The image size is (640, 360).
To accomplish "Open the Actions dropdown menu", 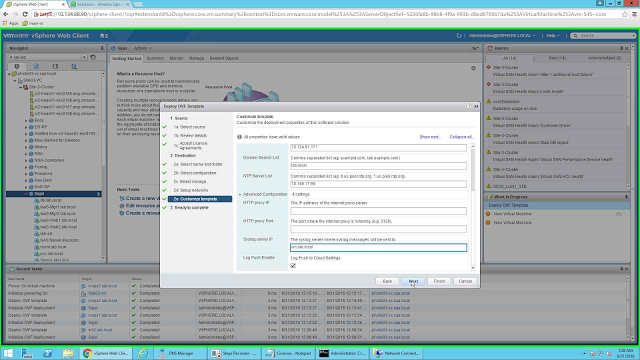I will 142,48.
